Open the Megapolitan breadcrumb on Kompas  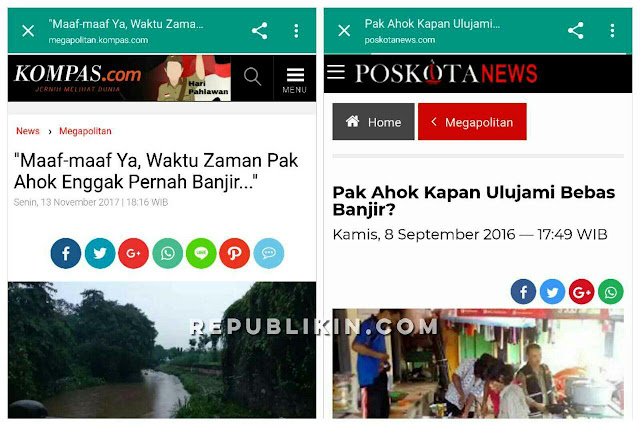pyautogui.click(x=85, y=131)
